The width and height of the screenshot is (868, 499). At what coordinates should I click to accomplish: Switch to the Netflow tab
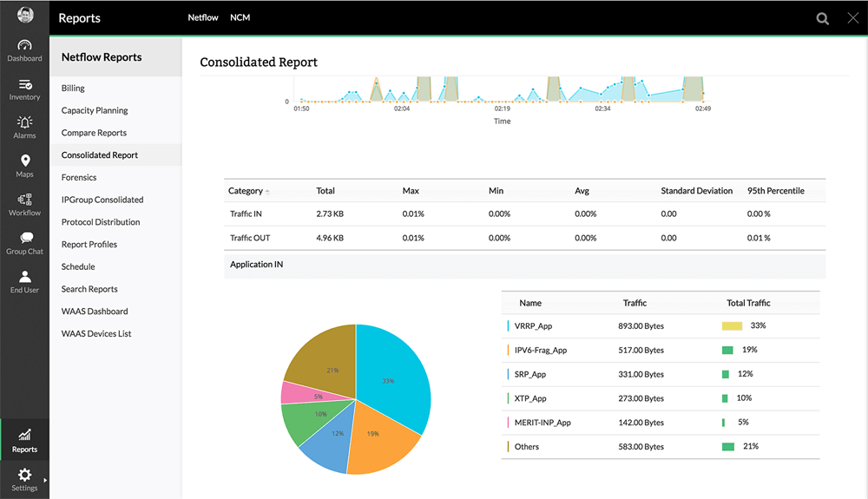[x=202, y=17]
